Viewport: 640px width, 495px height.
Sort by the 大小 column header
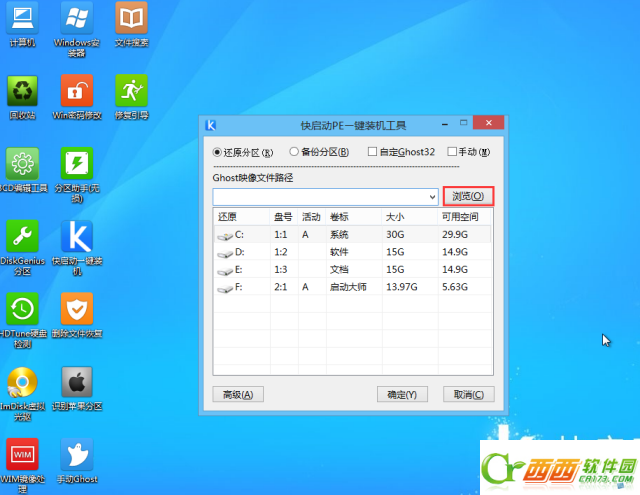(409, 217)
